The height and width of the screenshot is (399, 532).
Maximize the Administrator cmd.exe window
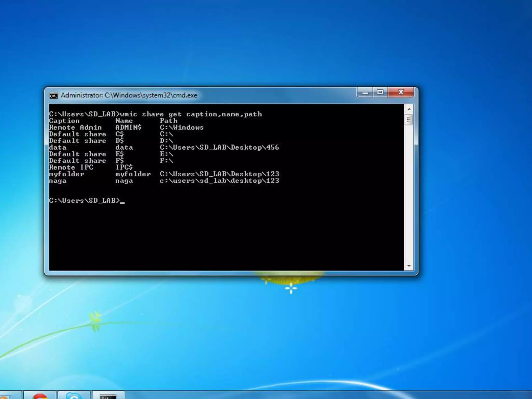pyautogui.click(x=380, y=92)
